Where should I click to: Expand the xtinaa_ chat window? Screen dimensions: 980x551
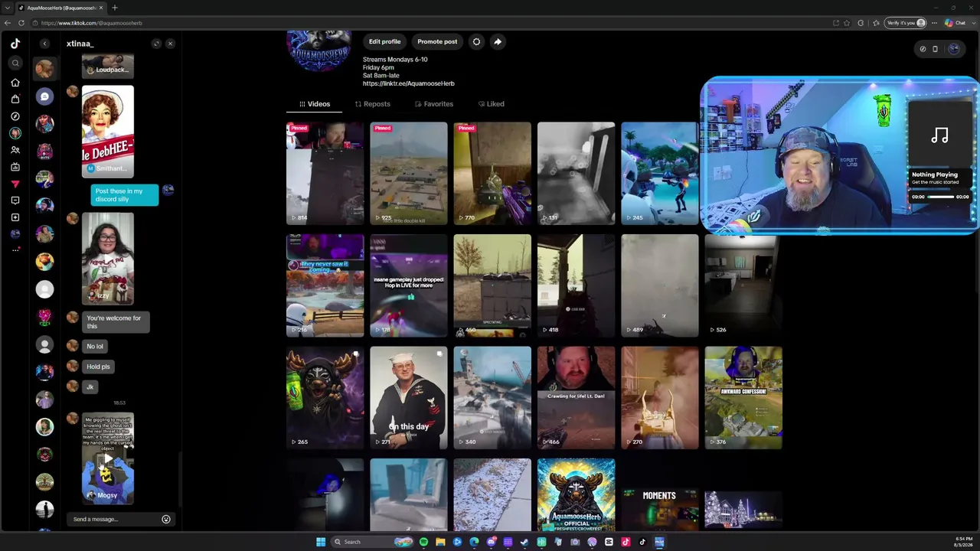click(x=156, y=44)
